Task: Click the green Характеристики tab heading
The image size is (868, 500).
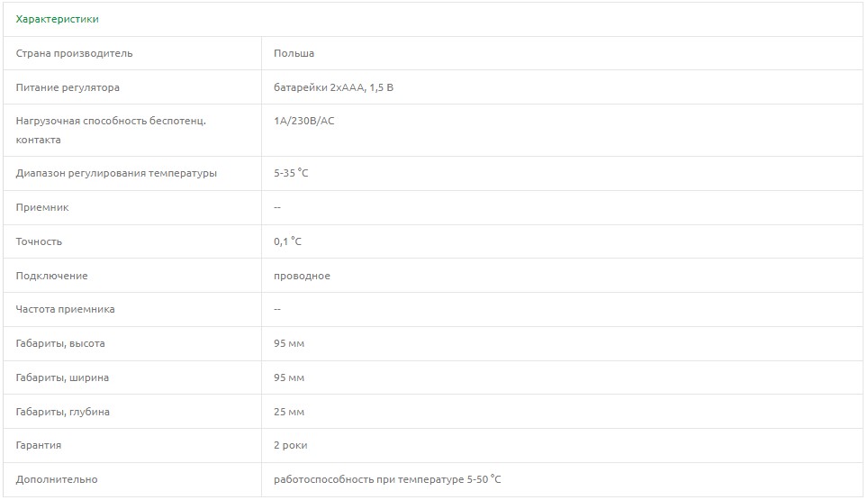Action: pos(57,19)
